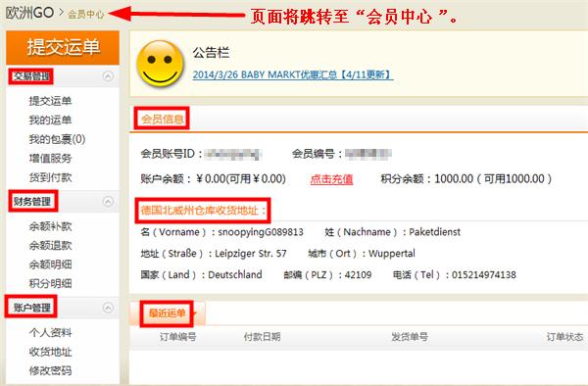
Task: Open 我的运单 in the sidebar
Action: tap(50, 120)
